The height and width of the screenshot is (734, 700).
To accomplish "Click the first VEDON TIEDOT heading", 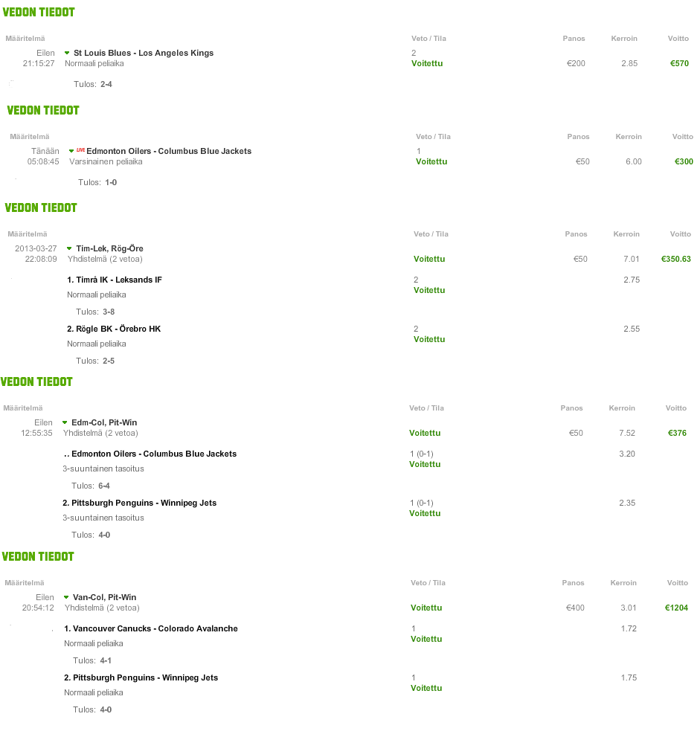I will point(39,12).
